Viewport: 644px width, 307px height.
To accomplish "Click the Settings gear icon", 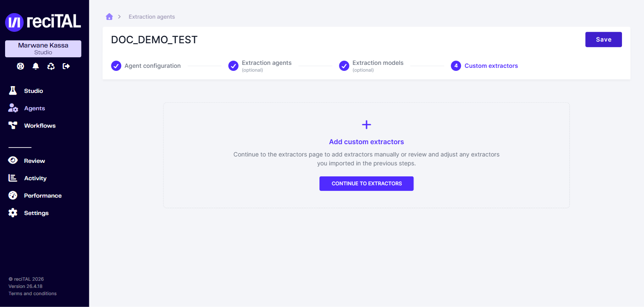I will (13, 213).
